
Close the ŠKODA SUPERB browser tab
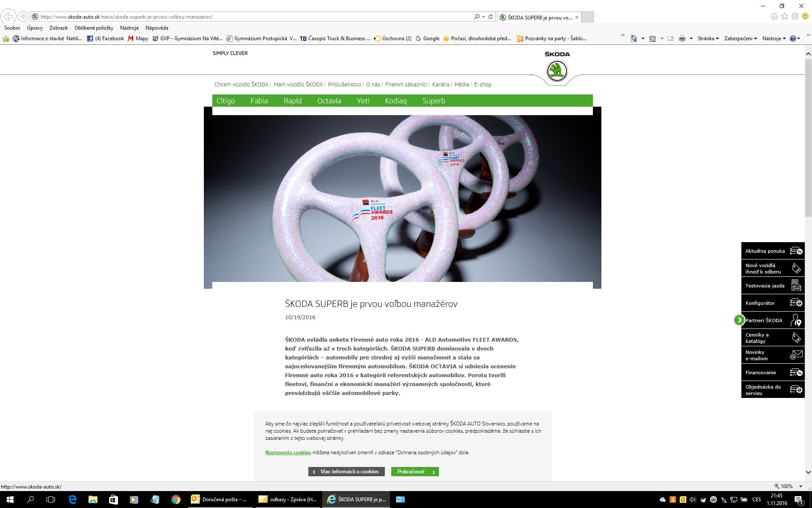point(576,17)
